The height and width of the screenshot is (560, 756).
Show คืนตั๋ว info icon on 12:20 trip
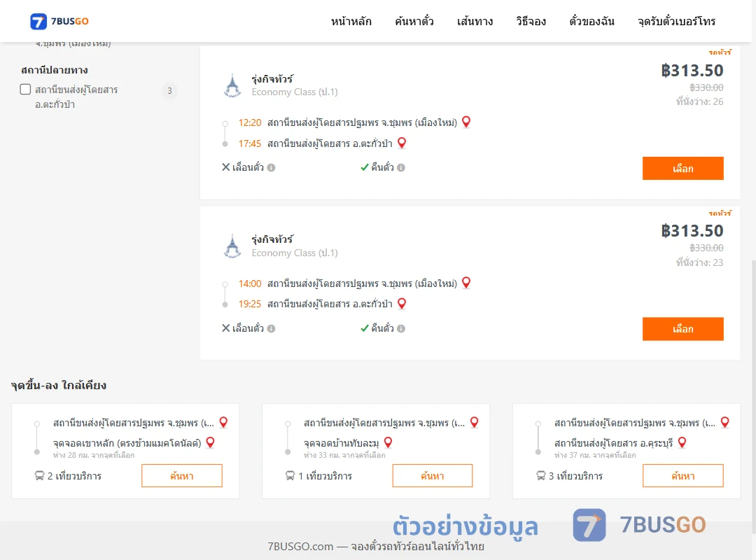coord(401,168)
